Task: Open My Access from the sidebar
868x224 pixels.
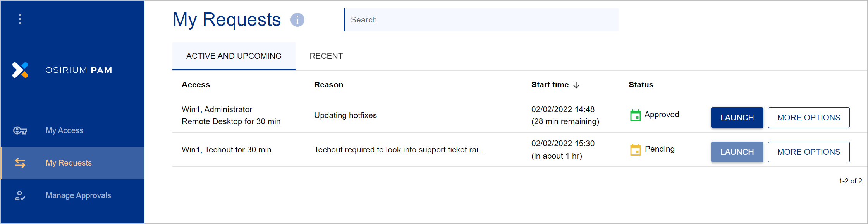Action: coord(64,130)
